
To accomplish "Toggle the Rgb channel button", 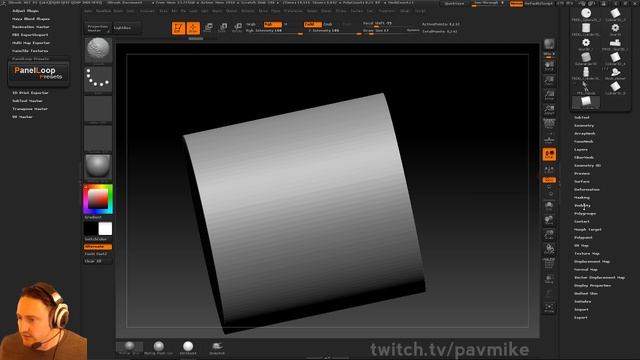I will point(273,24).
